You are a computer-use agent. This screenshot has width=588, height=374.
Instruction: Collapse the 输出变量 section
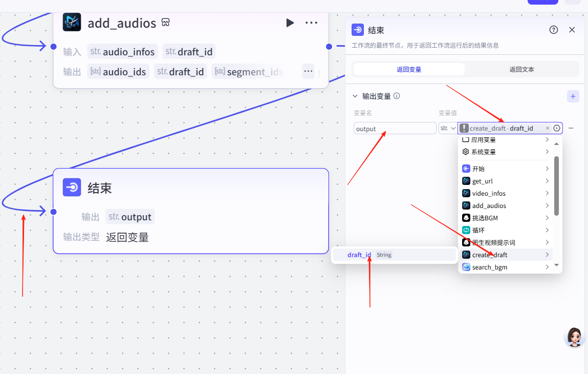click(x=355, y=96)
